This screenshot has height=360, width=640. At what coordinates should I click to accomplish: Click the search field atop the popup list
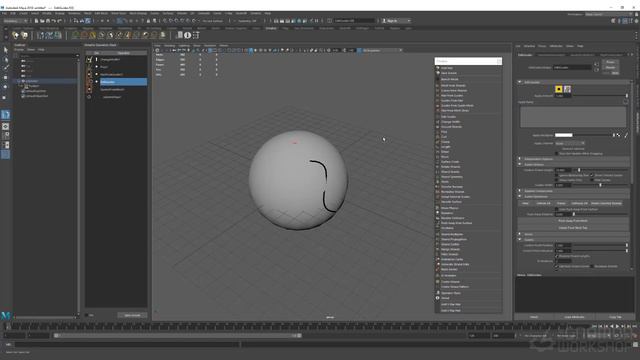[x=468, y=61]
